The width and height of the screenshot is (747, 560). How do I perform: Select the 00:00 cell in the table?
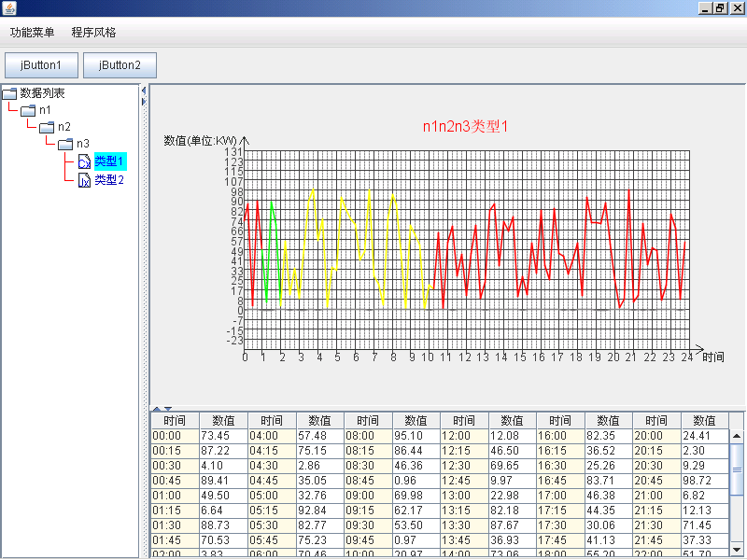coord(173,433)
